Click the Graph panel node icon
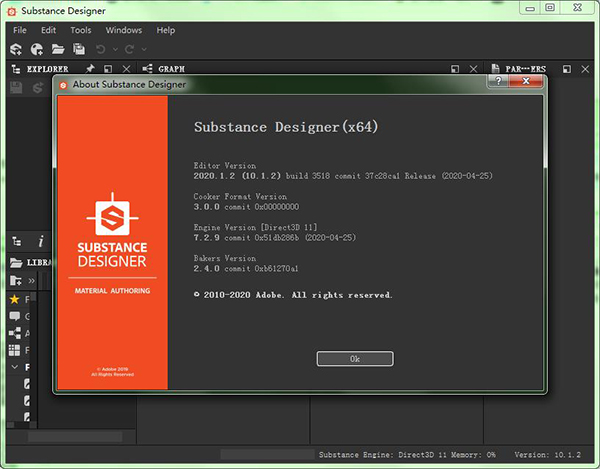 point(147,69)
